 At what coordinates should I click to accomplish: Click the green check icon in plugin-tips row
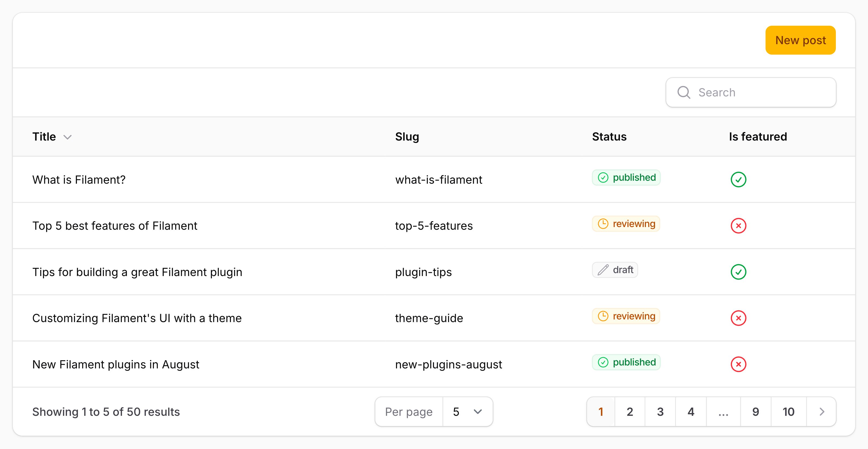click(x=738, y=272)
